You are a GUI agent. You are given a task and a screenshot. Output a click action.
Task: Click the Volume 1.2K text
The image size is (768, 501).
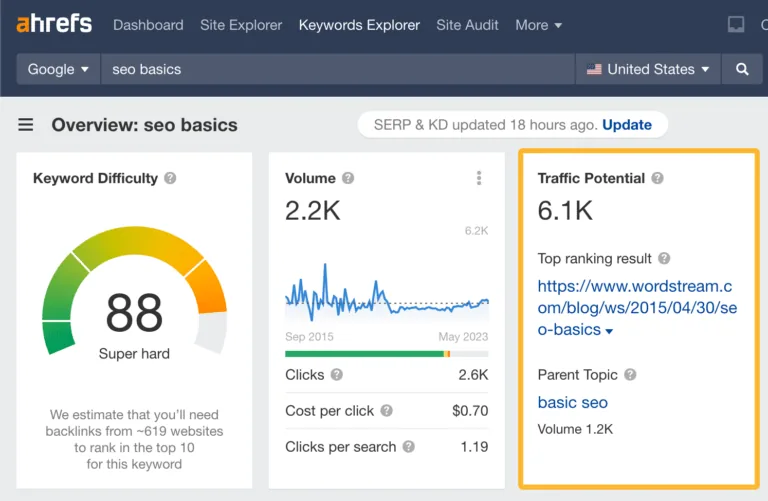(x=575, y=429)
